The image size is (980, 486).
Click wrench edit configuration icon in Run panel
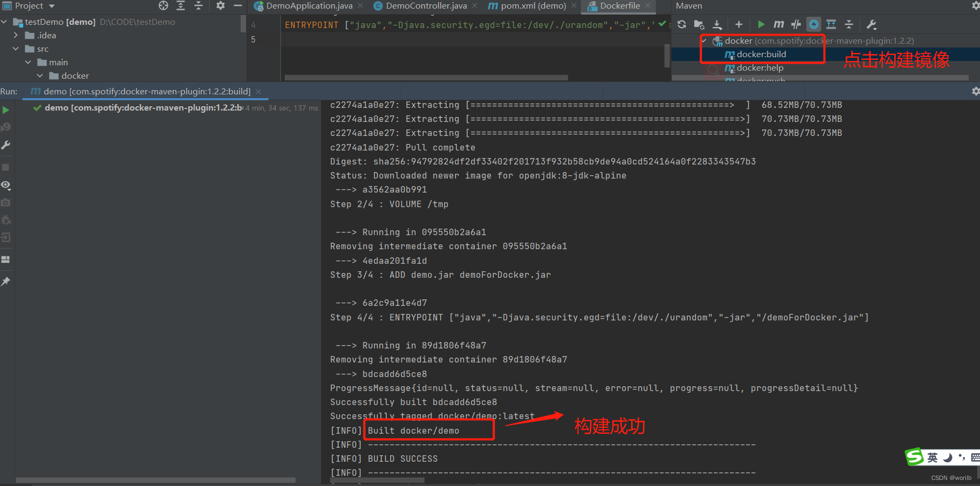[x=6, y=145]
